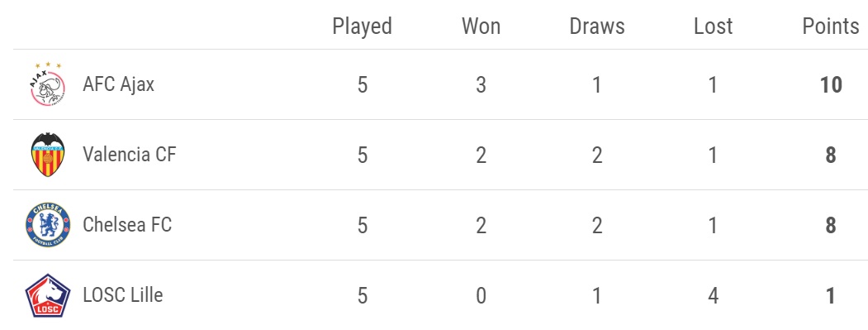
Task: Sort by the Draws column header
Action: [x=597, y=26]
